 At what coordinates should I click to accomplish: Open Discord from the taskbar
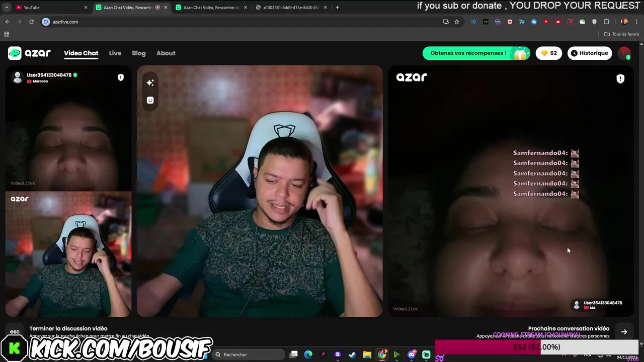[412, 354]
